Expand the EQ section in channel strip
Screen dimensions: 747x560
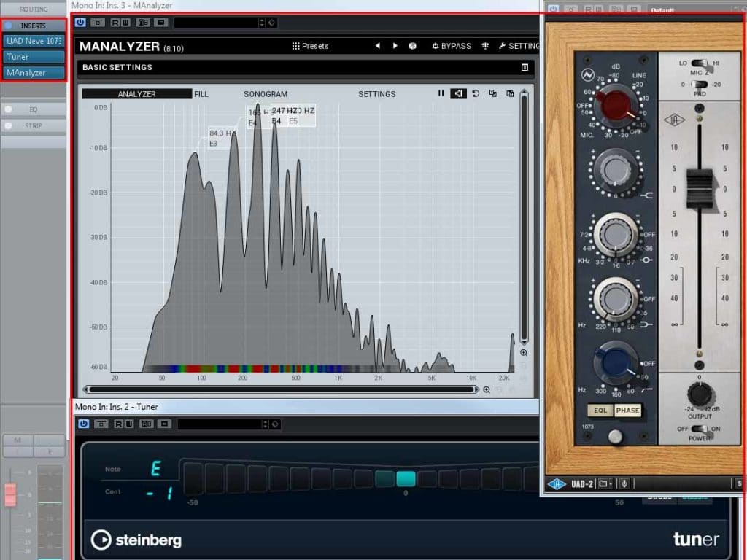[34, 109]
